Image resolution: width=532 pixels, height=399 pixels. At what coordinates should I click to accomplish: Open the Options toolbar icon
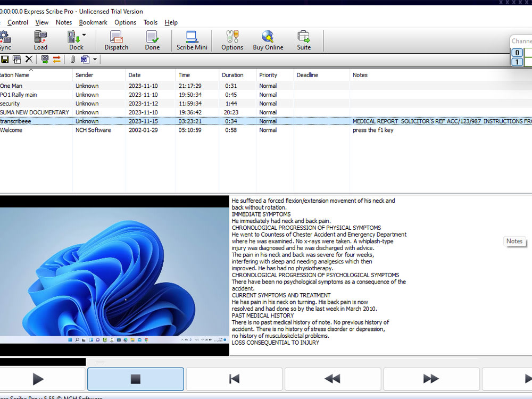click(x=232, y=40)
